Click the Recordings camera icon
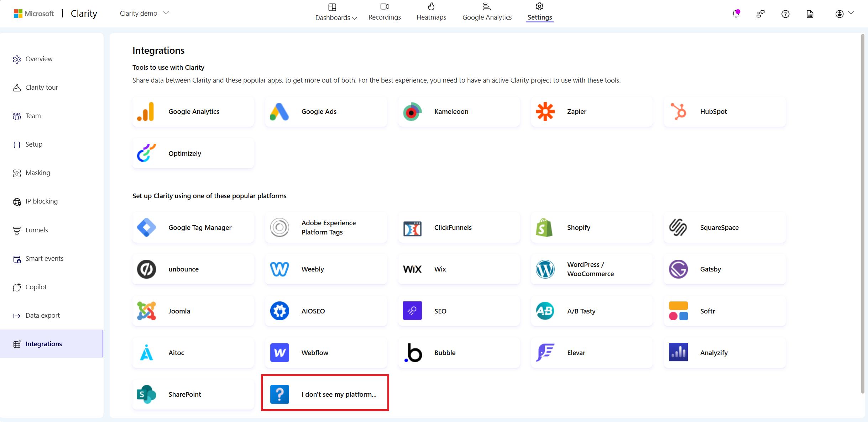This screenshot has width=868, height=422. click(384, 6)
